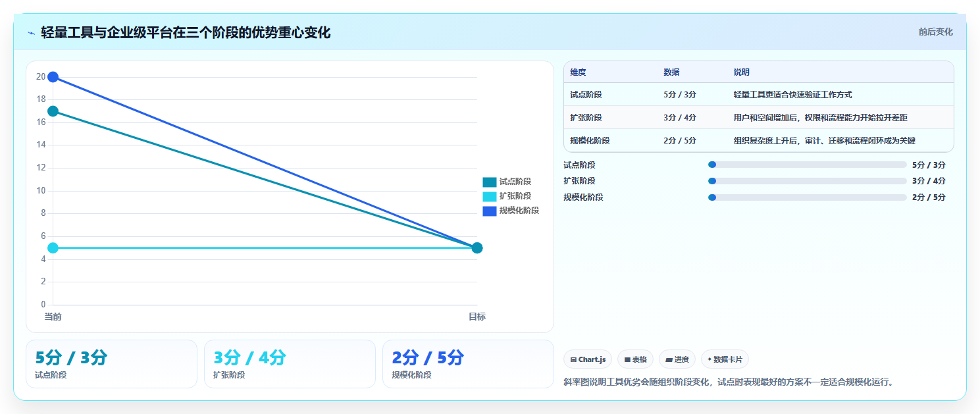Click the 试点阶段 legend color box

489,182
